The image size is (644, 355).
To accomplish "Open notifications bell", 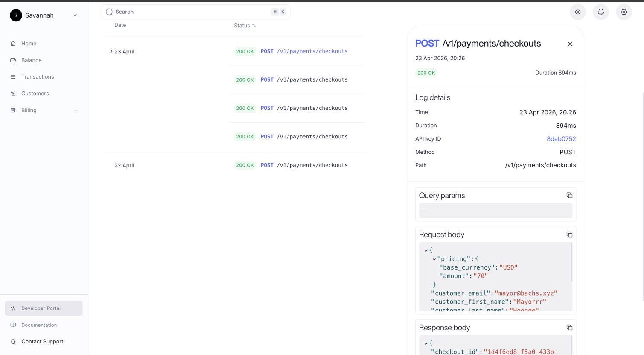I will [601, 12].
